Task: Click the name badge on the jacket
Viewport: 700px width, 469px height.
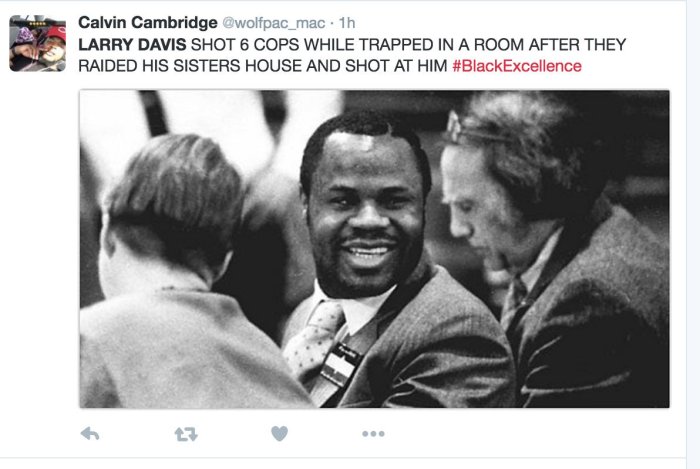Action: [x=339, y=364]
